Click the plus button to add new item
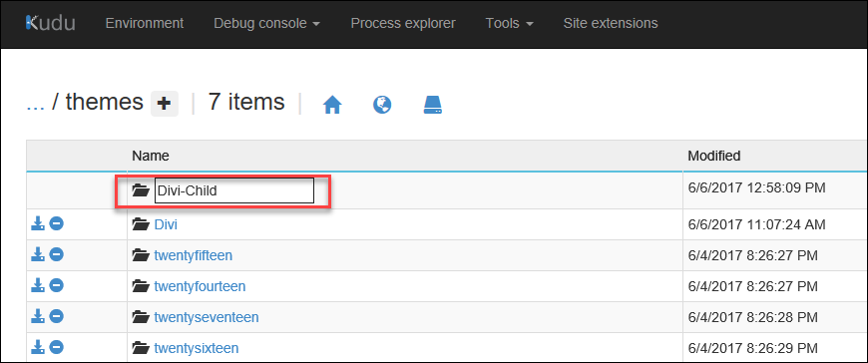Image resolution: width=868 pixels, height=363 pixels. [x=165, y=104]
